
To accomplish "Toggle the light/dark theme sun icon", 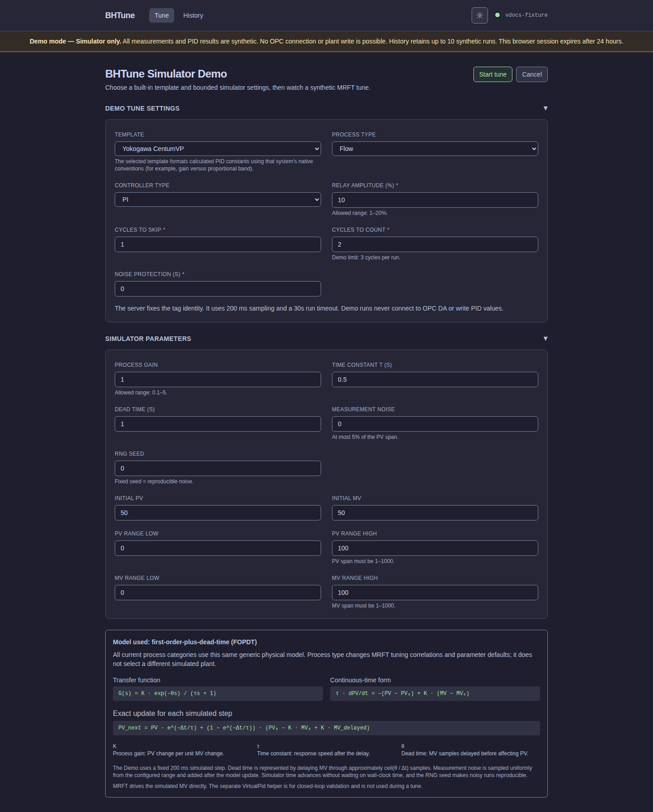I will [479, 15].
